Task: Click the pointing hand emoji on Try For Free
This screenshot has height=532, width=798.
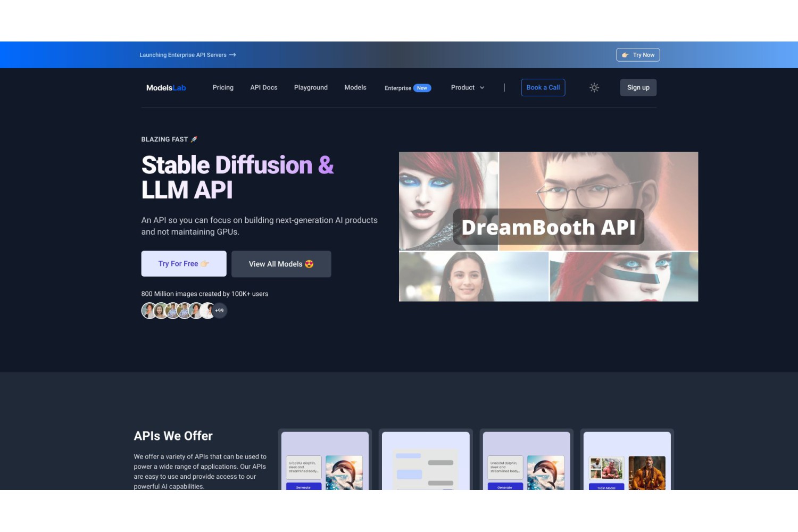Action: [x=205, y=264]
